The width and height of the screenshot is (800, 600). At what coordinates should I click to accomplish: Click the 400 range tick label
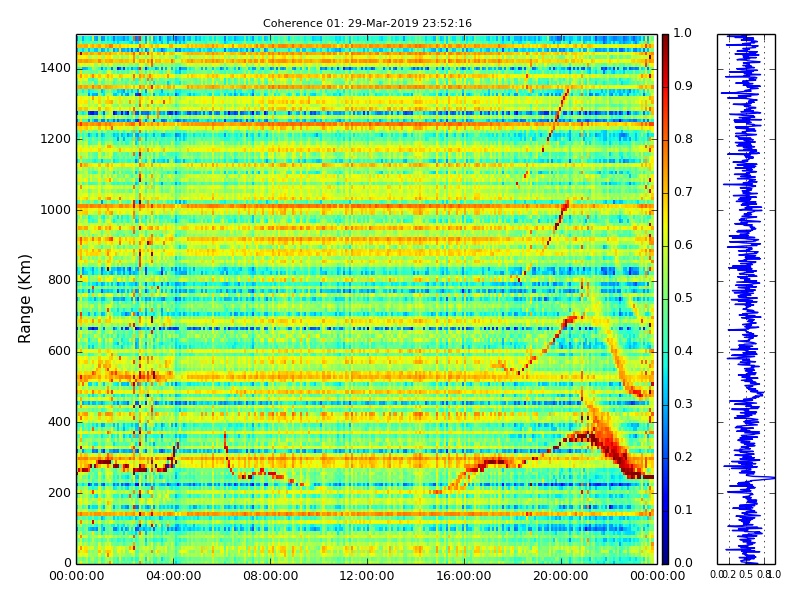tap(59, 422)
